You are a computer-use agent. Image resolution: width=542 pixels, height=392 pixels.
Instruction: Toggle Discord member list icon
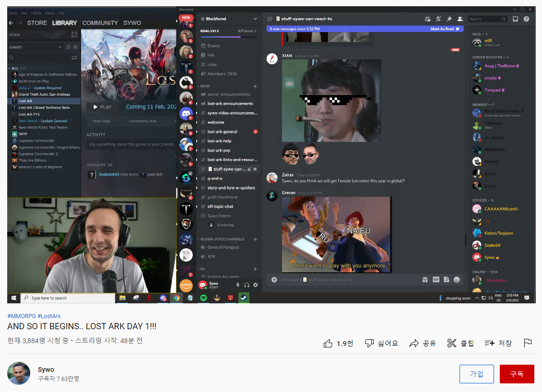pyautogui.click(x=460, y=19)
